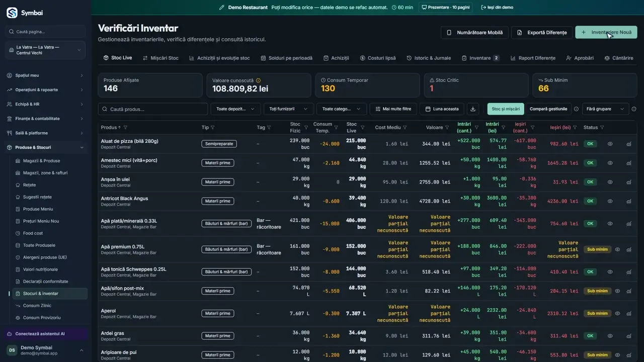
Task: Open Food cost in the sidebar
Action: coord(33,233)
